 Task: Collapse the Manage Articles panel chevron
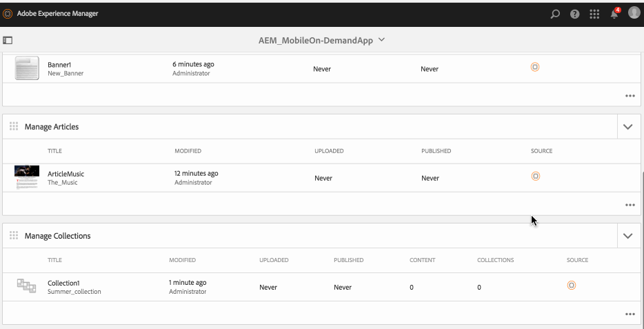click(x=627, y=127)
